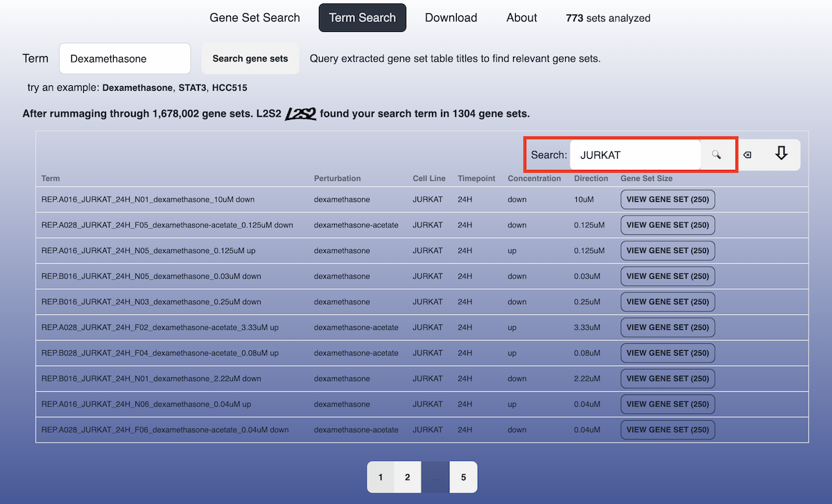832x504 pixels.
Task: View gene set for dexamethasone-acetate 3.33uM up
Action: tap(667, 327)
